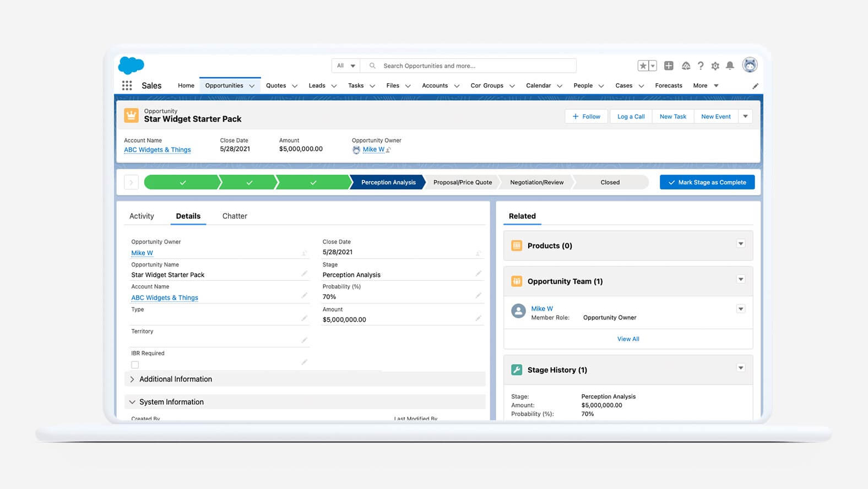This screenshot has width=868, height=489.
Task: Open the Products list actions dropdown
Action: coord(741,244)
